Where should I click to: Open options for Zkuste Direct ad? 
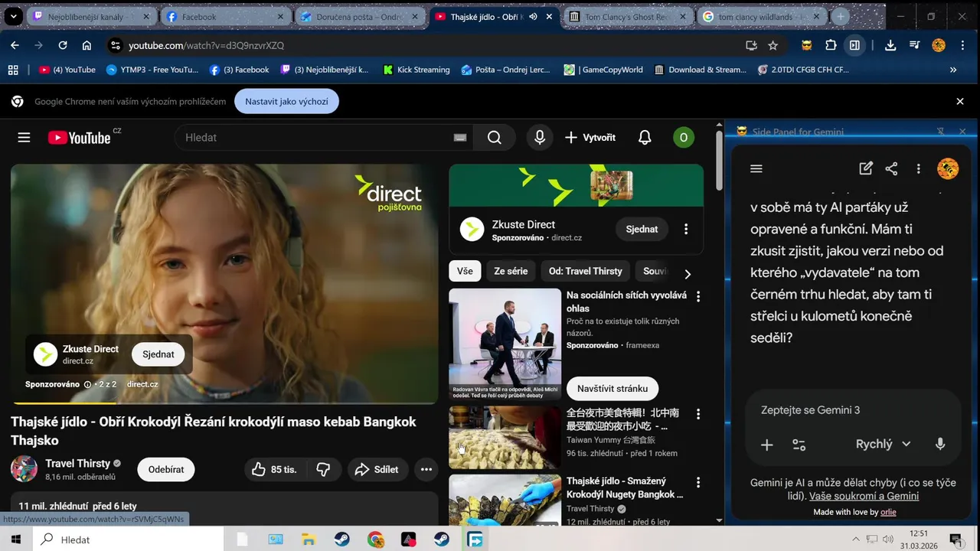tap(686, 229)
